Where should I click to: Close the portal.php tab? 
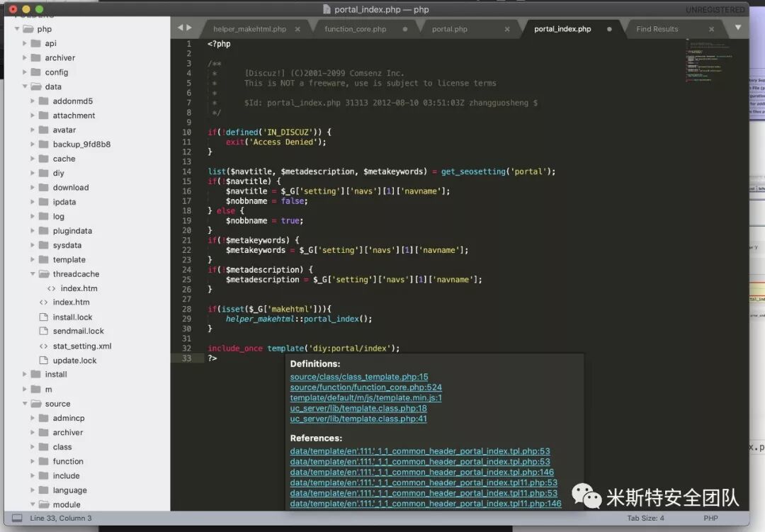click(507, 29)
